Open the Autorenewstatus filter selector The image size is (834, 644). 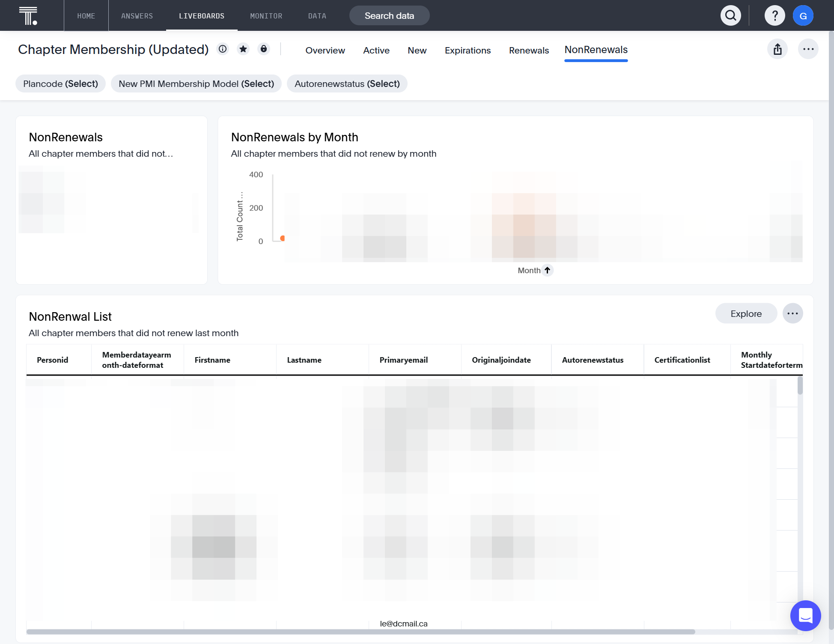[x=347, y=83]
